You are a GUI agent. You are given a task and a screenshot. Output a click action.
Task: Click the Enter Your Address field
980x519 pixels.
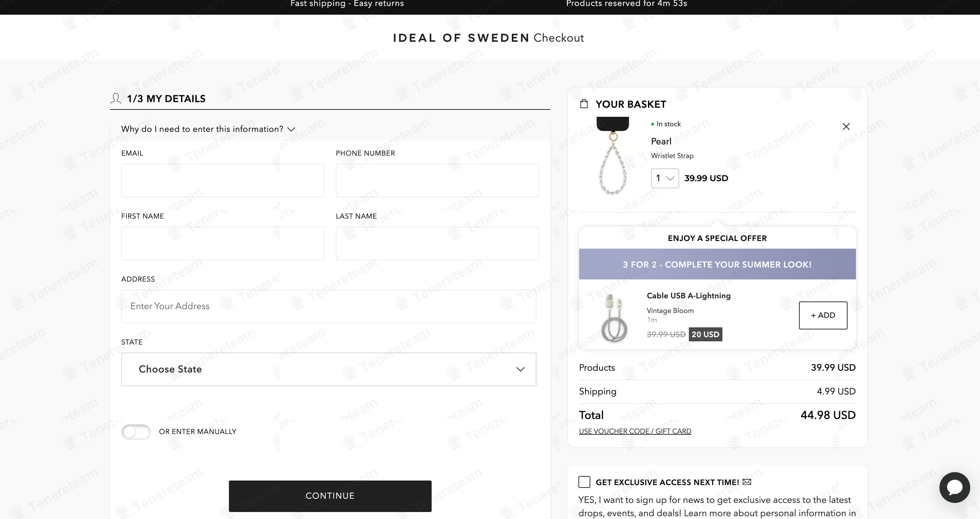click(x=328, y=306)
